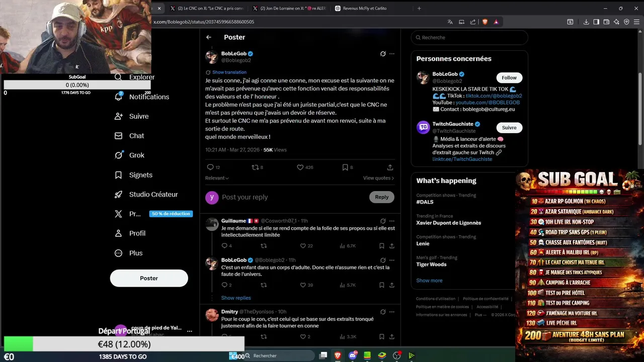Screen dimensions: 644x362
Task: Click the Poster button in sidebar
Action: [x=149, y=278]
